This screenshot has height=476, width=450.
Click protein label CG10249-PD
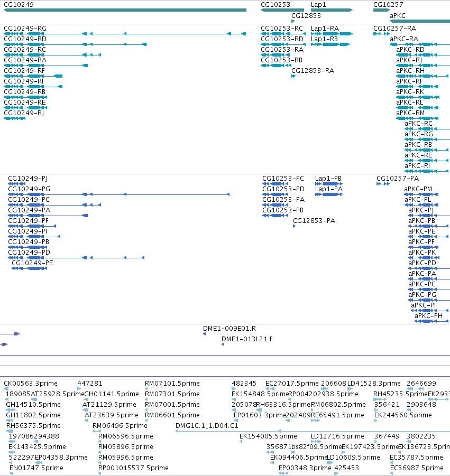click(x=29, y=253)
